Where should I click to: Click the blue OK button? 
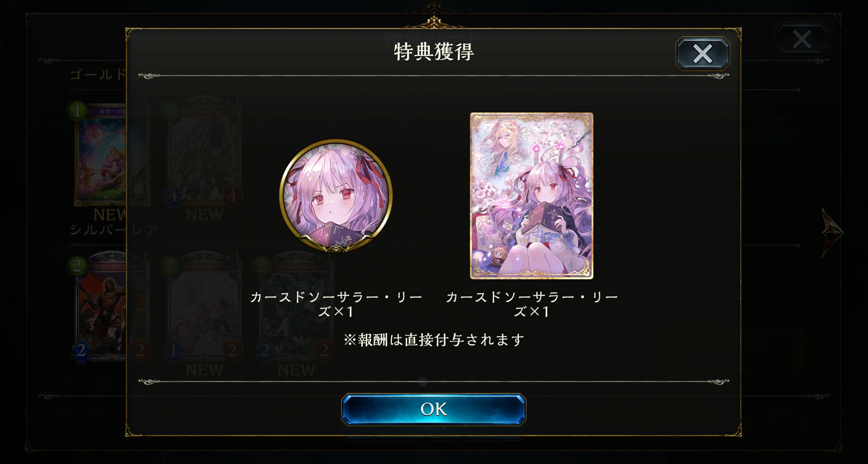[x=433, y=409]
